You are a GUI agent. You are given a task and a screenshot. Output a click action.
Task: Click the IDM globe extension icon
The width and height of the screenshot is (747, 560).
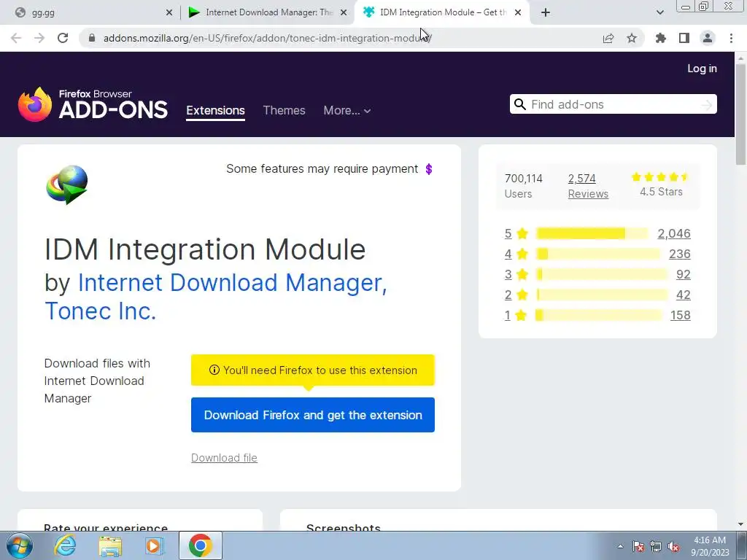[66, 184]
